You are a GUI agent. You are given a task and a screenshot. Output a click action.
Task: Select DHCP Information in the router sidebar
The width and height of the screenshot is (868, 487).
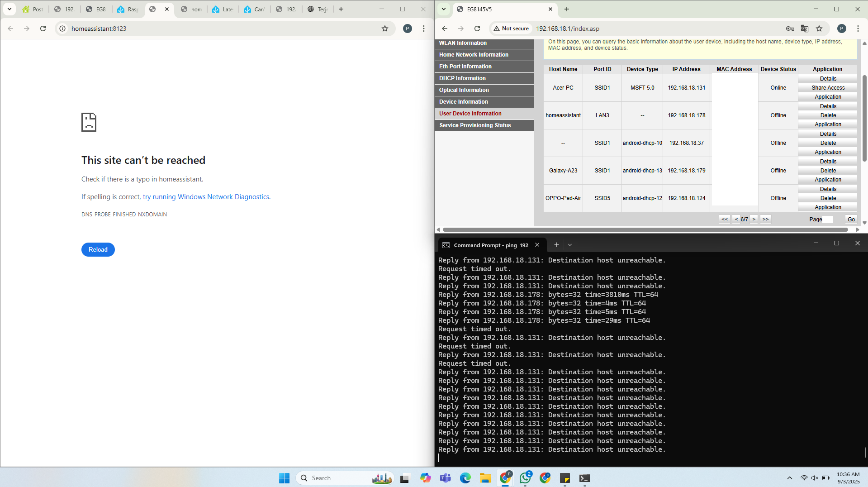pos(462,78)
